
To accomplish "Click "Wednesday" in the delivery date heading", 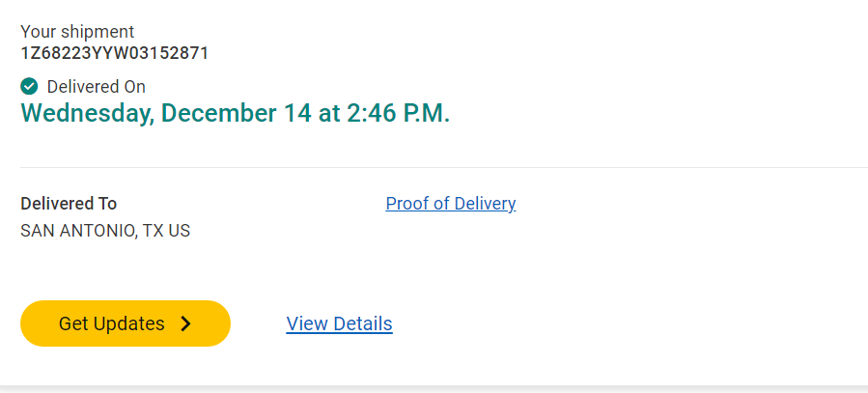I will 86,113.
